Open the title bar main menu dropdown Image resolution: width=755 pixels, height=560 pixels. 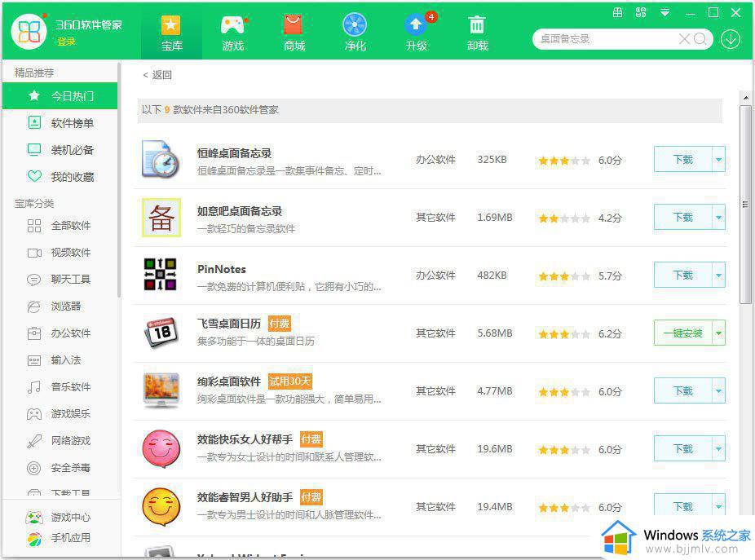tap(664, 12)
